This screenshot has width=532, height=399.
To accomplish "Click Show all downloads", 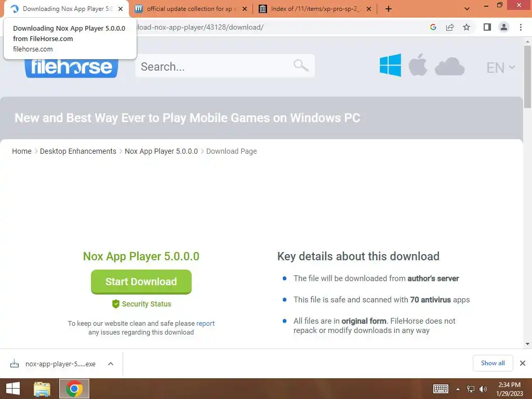I will (493, 363).
